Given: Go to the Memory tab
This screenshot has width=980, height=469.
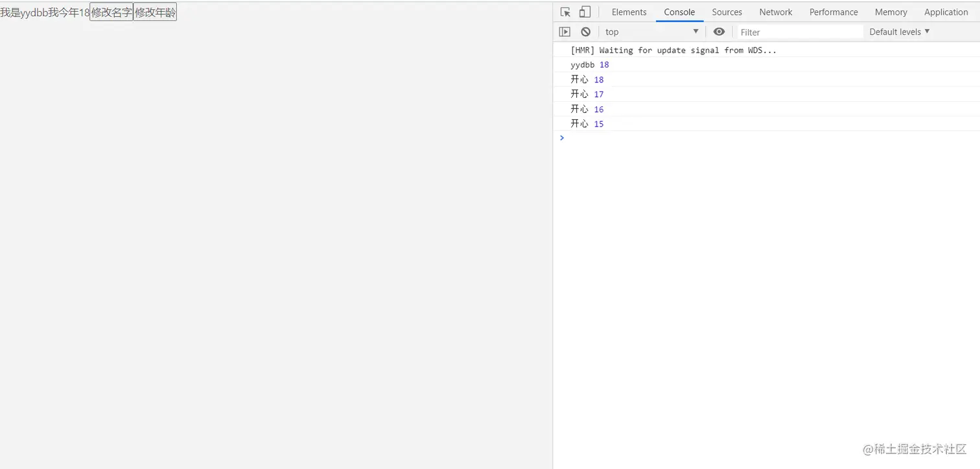Looking at the screenshot, I should pyautogui.click(x=891, y=12).
